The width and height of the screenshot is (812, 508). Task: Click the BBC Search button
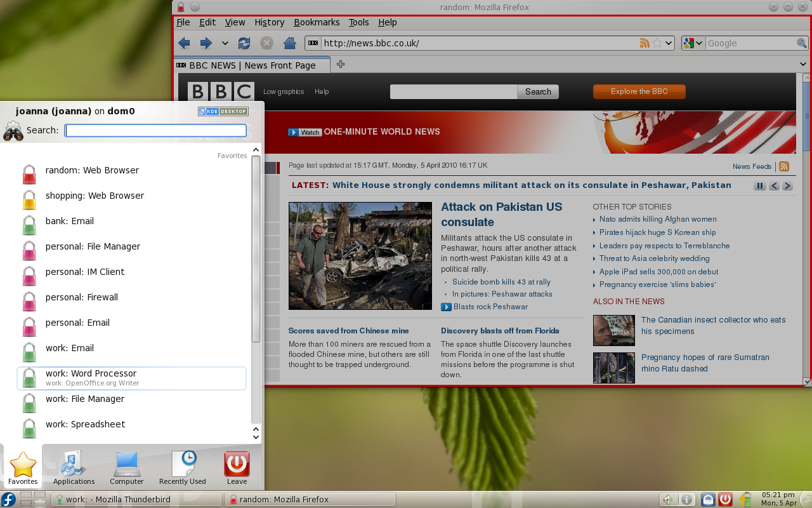(x=538, y=91)
